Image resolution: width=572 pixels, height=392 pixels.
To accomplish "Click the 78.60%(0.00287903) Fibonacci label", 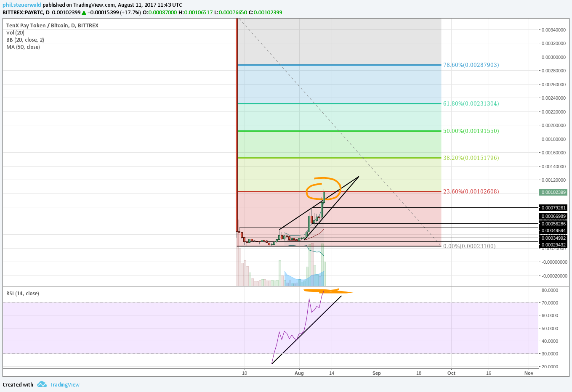I will 471,65.
